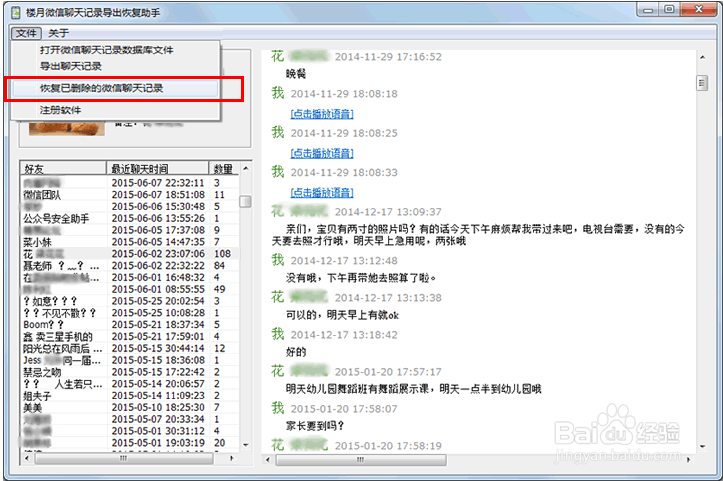Minimize the window
The image size is (723, 481).
649,10
